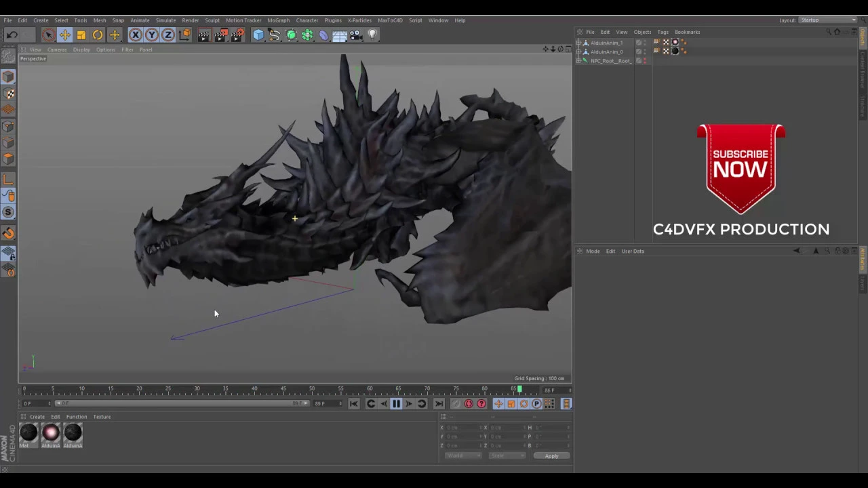The width and height of the screenshot is (868, 488).
Task: Toggle the Z axis lock
Action: [167, 35]
